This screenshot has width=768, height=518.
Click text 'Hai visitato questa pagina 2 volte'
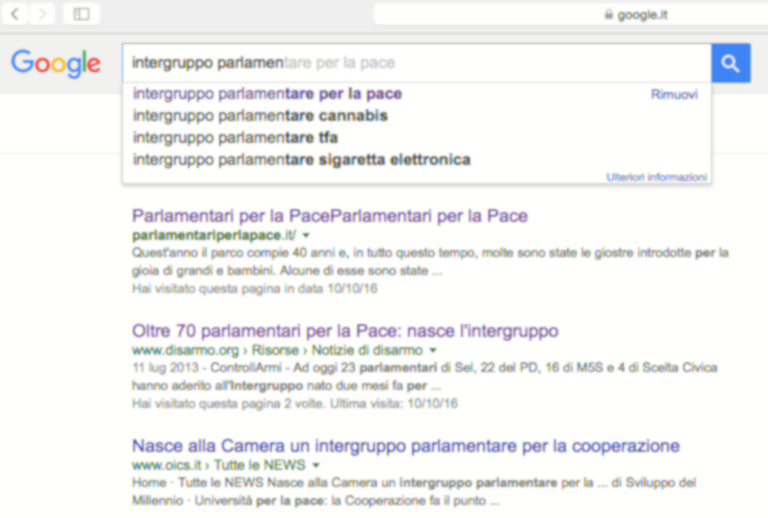coord(228,403)
